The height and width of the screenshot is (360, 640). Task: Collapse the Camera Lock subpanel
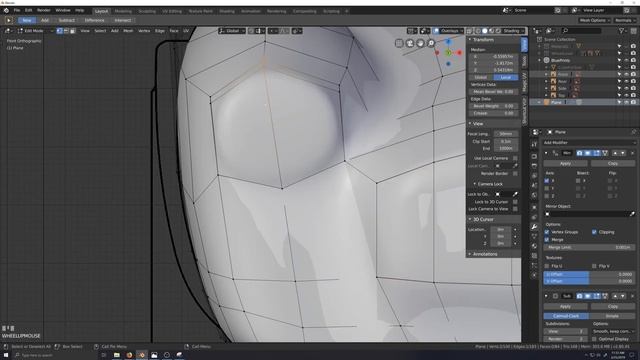tap(475, 184)
